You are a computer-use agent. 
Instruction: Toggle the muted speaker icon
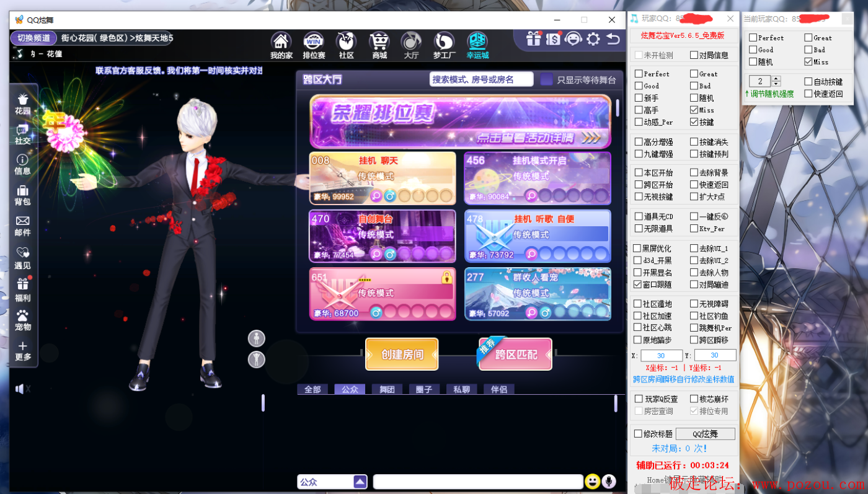pos(22,389)
